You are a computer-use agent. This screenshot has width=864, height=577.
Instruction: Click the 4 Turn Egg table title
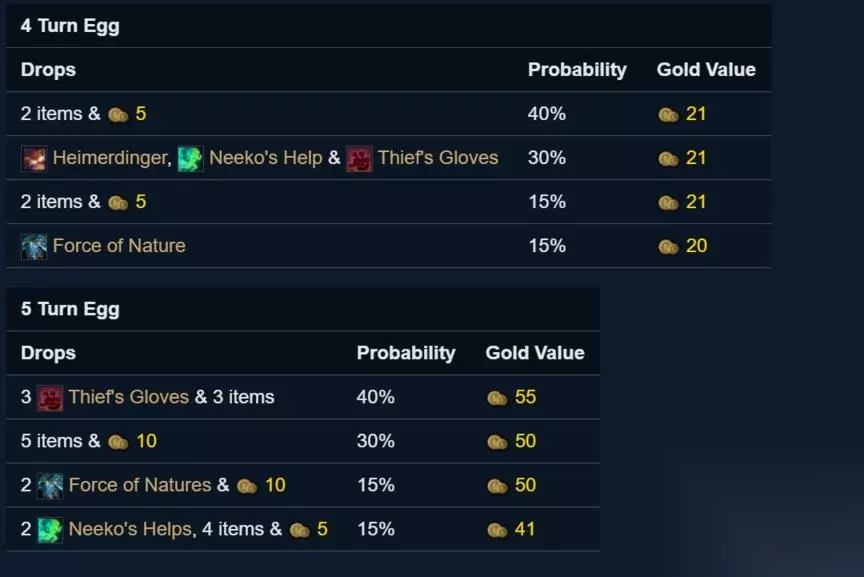coord(70,27)
